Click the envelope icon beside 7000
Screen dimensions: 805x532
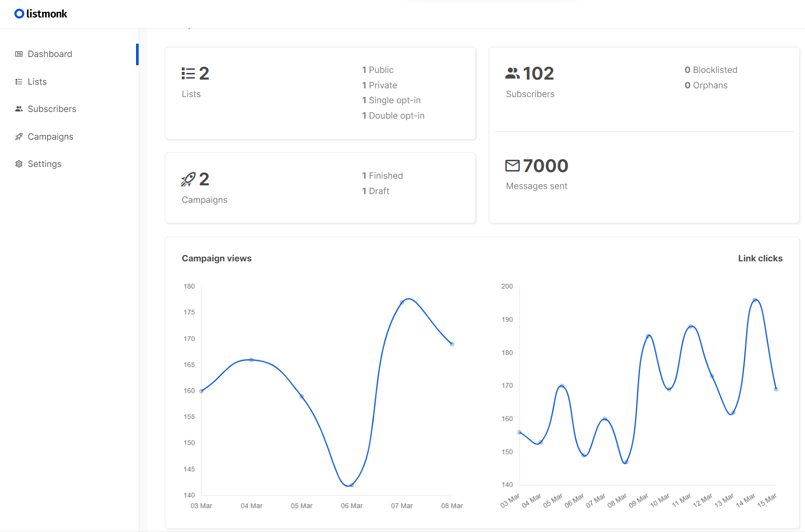512,166
